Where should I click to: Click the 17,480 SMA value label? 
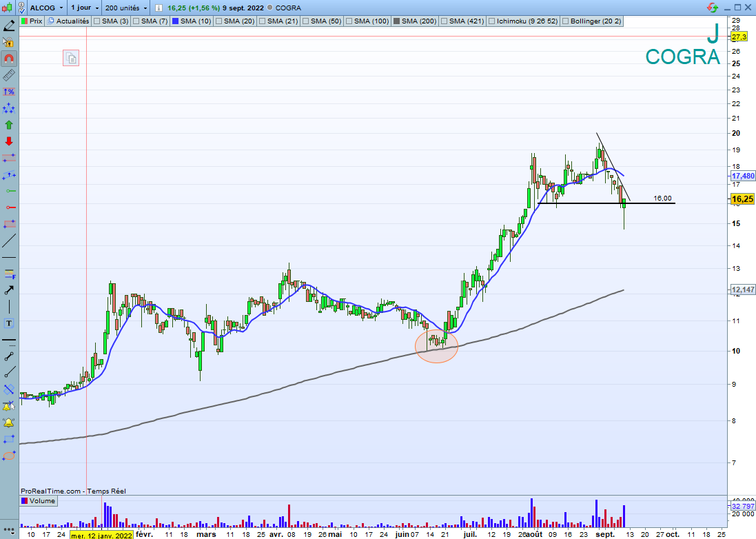[x=743, y=176]
